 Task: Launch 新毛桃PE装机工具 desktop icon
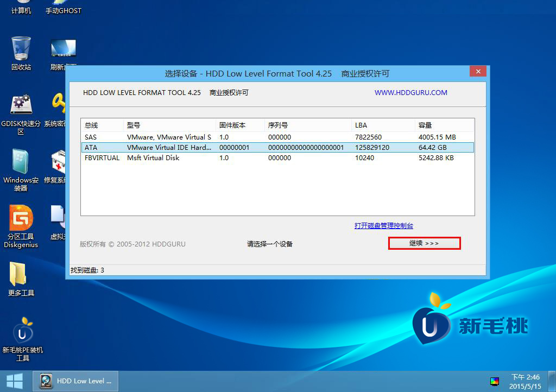click(22, 339)
